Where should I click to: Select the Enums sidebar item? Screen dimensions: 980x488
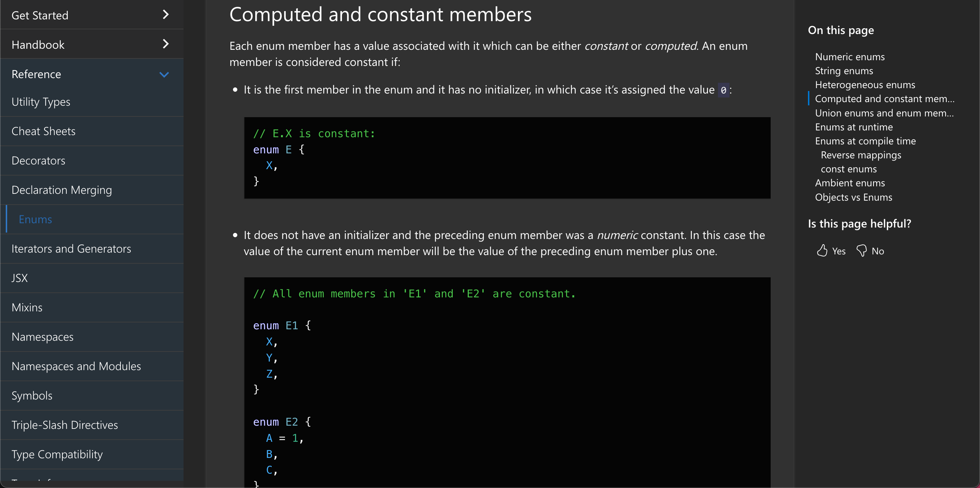tap(35, 220)
